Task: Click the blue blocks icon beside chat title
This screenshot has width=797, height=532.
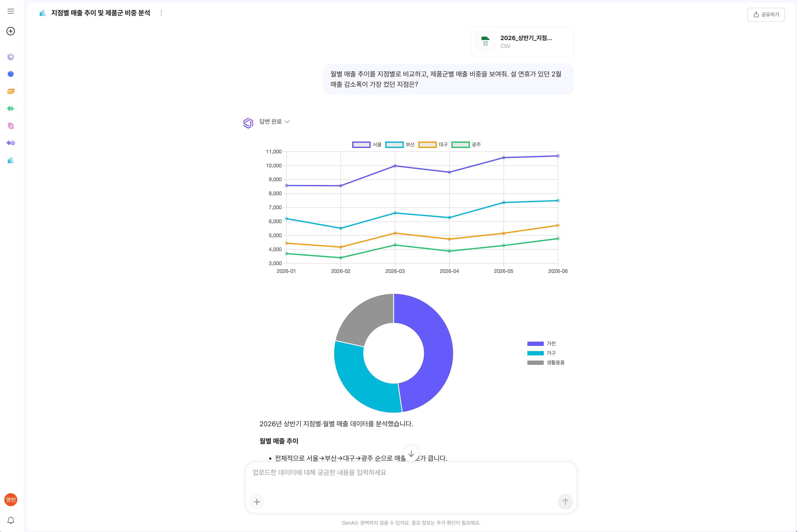Action: click(42, 13)
